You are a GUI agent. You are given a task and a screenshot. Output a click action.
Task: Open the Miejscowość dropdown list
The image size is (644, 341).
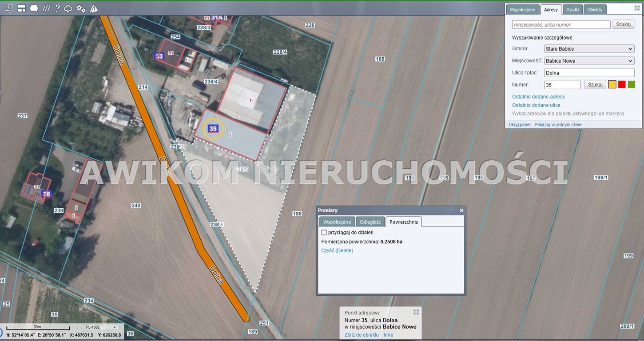589,61
